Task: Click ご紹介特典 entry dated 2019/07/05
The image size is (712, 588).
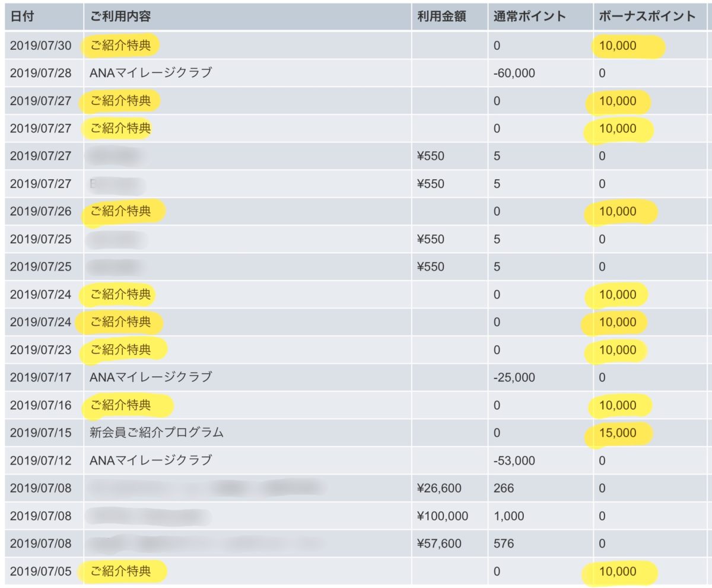Action: click(x=120, y=571)
